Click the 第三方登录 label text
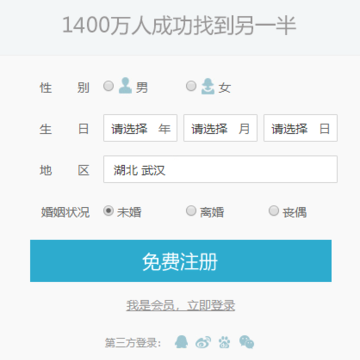This screenshot has width=360, height=360. click(133, 343)
